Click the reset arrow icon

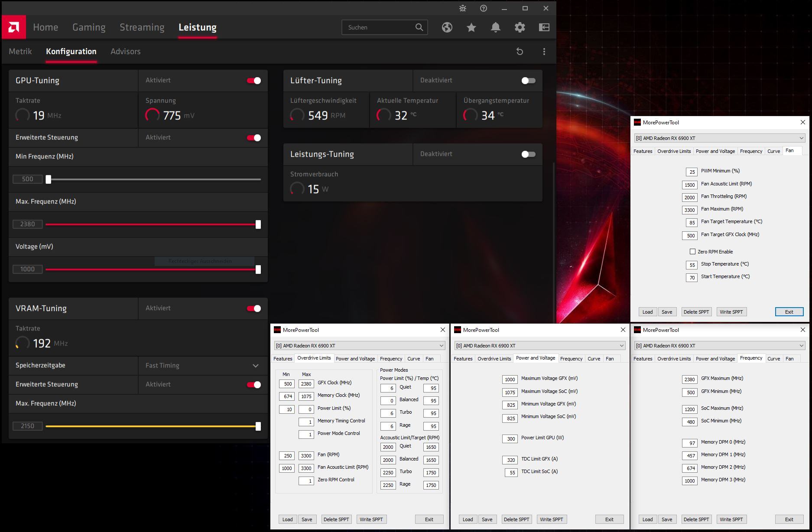pyautogui.click(x=520, y=52)
